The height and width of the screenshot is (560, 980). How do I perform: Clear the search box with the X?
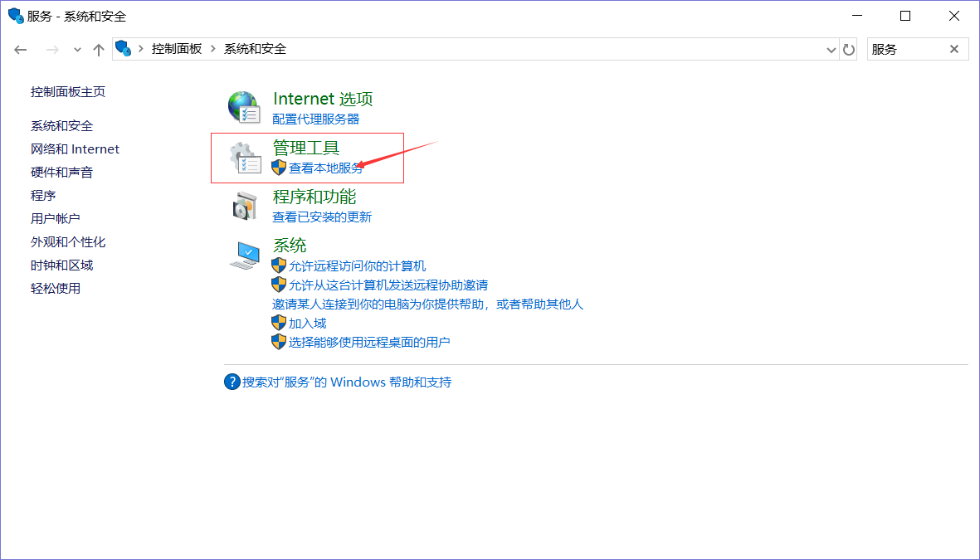click(954, 49)
